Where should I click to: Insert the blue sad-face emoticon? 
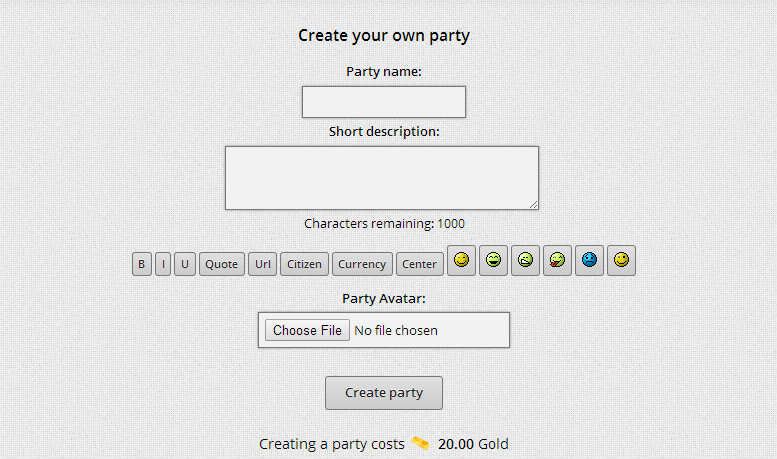pos(589,260)
